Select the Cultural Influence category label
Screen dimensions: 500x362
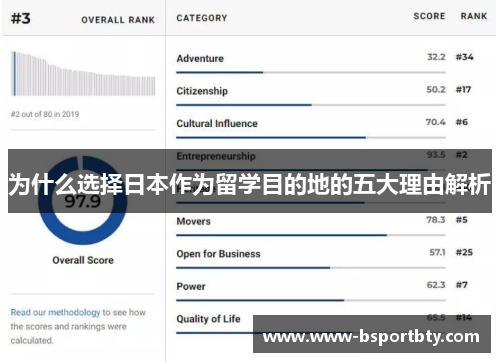217,123
